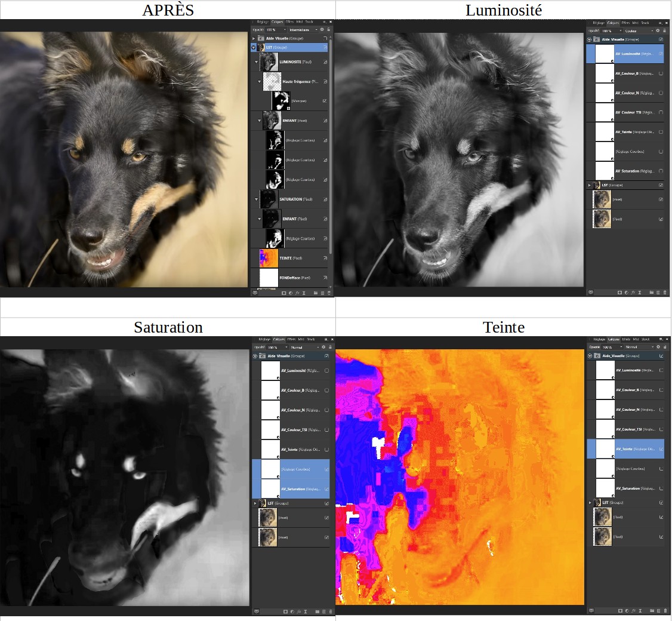Click the trash icon in Luminosité panel footer
This screenshot has width=672, height=621.
coord(665,293)
